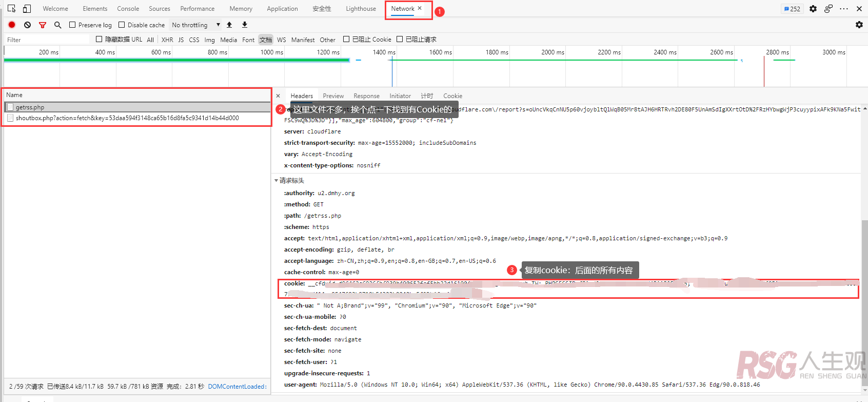Stop recording network log with red button

(x=12, y=25)
